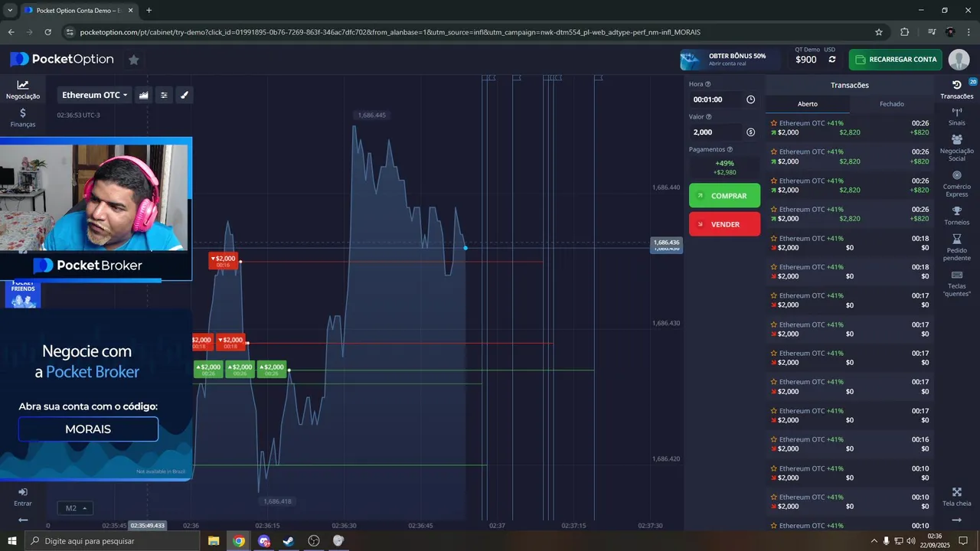
Task: Click the Valor amount field 2,000
Action: click(716, 132)
